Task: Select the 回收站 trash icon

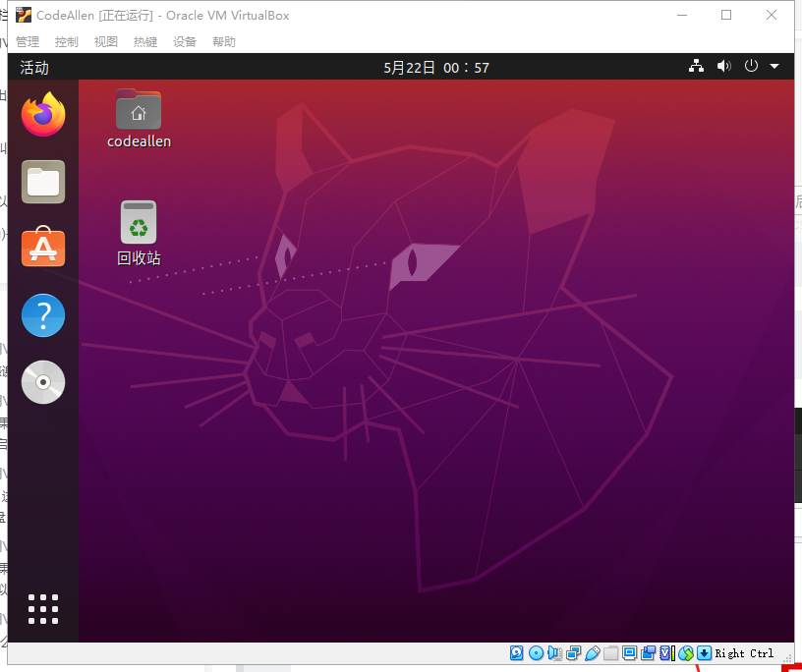Action: (139, 222)
